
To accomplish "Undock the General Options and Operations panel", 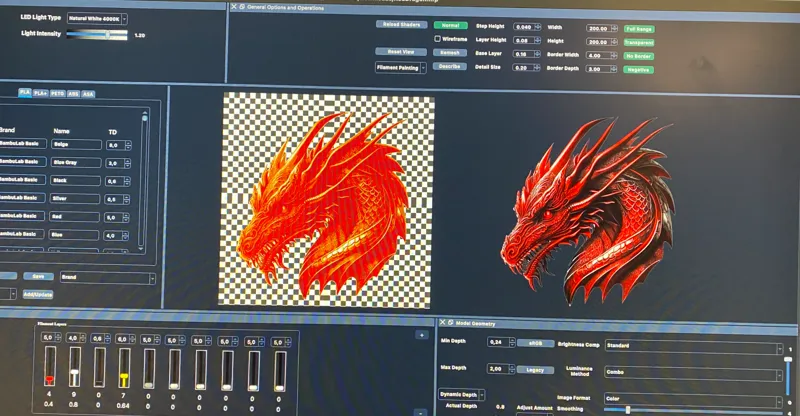I will (x=242, y=7).
